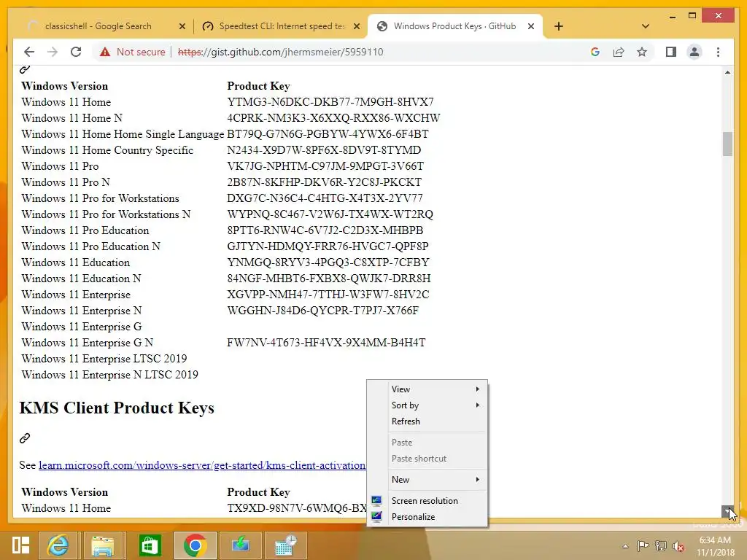Expand the New submenu in context menu
747x560 pixels.
pos(427,480)
